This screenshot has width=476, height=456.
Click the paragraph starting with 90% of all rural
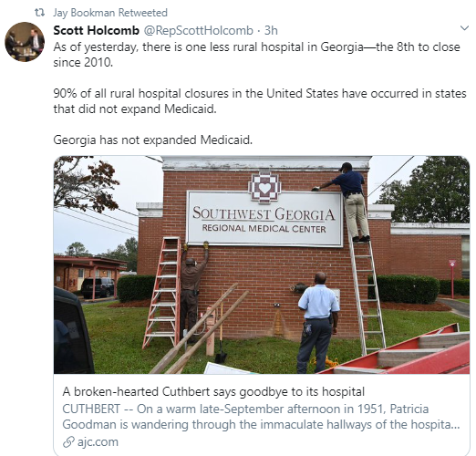[260, 101]
